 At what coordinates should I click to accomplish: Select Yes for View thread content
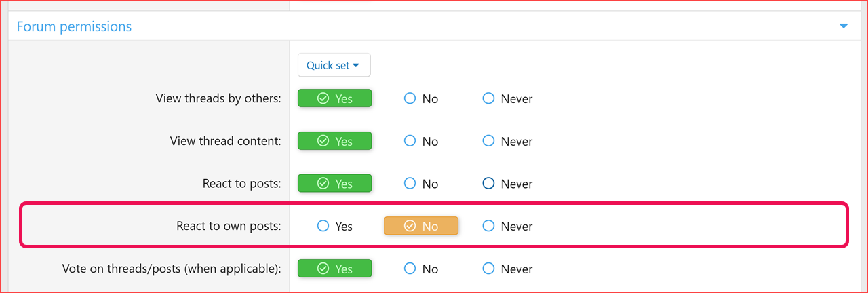335,141
